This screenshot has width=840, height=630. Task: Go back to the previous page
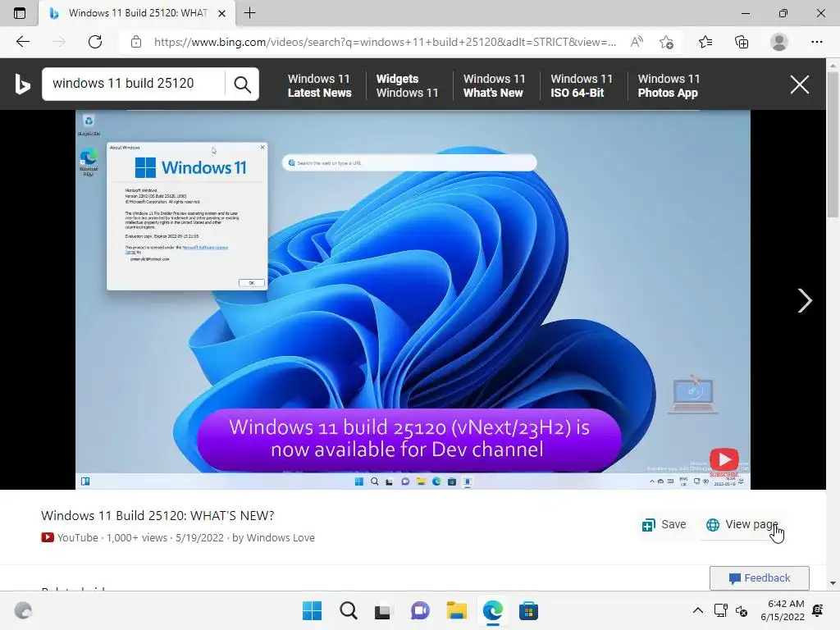click(x=22, y=42)
